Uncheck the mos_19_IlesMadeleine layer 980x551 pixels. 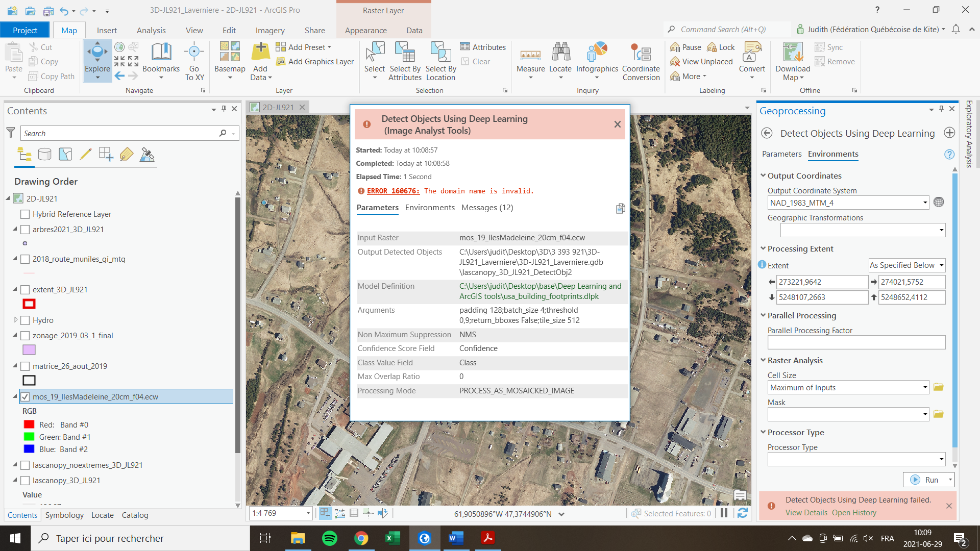25,396
